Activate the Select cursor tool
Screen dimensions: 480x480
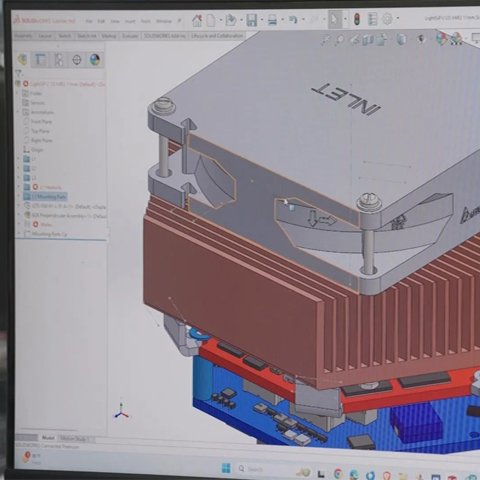(334, 20)
